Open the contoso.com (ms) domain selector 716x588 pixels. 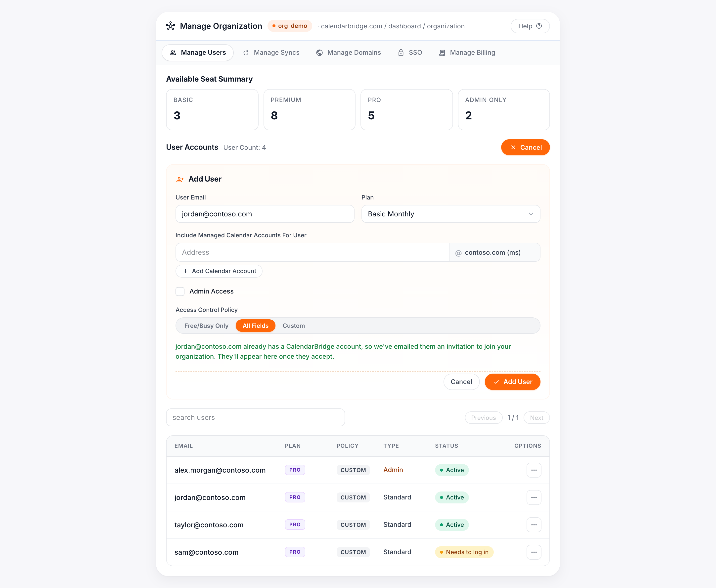tap(494, 252)
